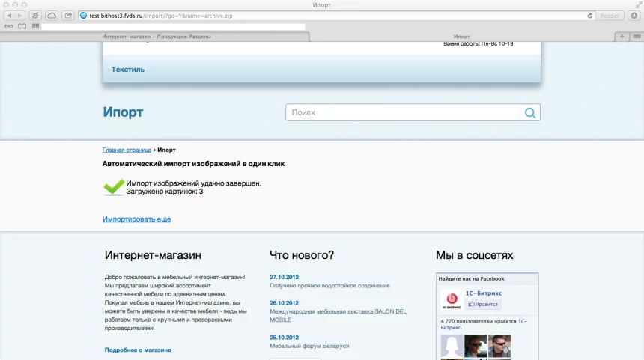
Task: Open iCloud Tabs from the toolbar
Action: click(x=52, y=16)
